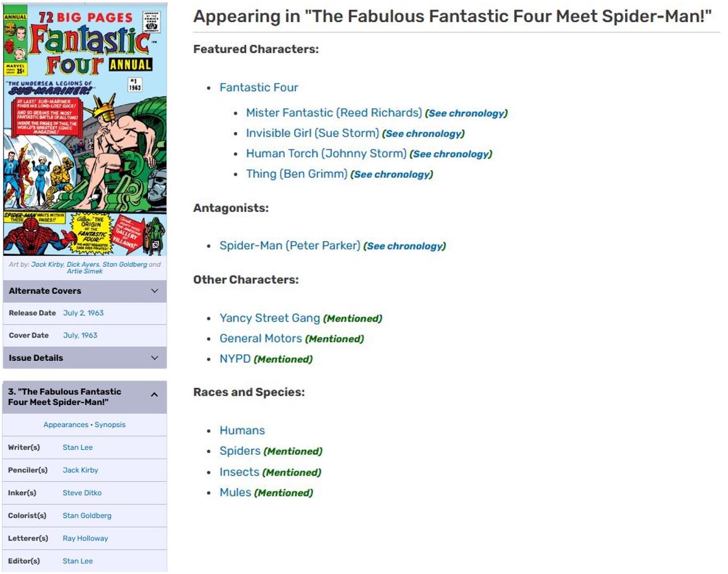The width and height of the screenshot is (728, 574).
Task: Open the Mister Fantastic (Reed Richards) page
Action: coord(334,113)
